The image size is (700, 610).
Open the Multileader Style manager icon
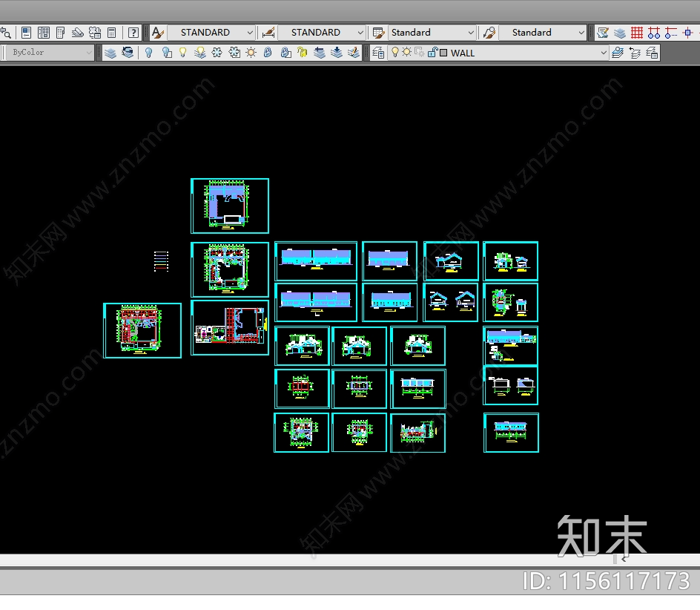489,33
